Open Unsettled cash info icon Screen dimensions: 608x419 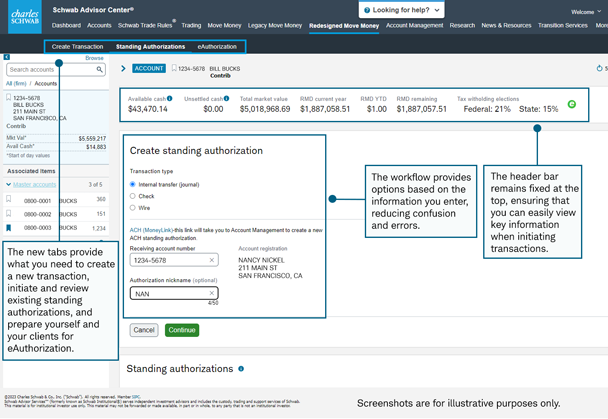(x=226, y=98)
